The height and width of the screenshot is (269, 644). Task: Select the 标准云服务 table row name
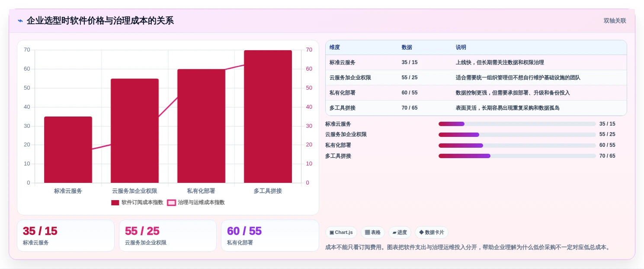[x=343, y=62]
